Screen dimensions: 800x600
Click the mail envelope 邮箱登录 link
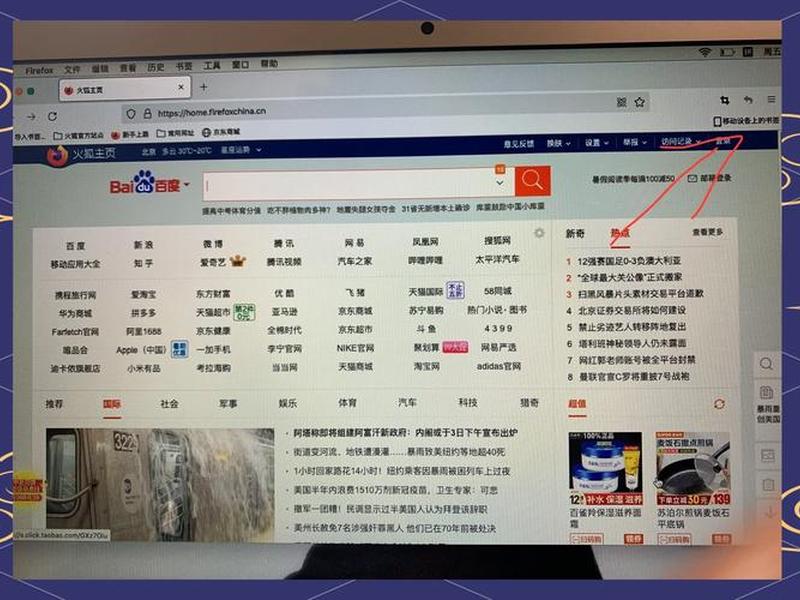click(x=709, y=178)
